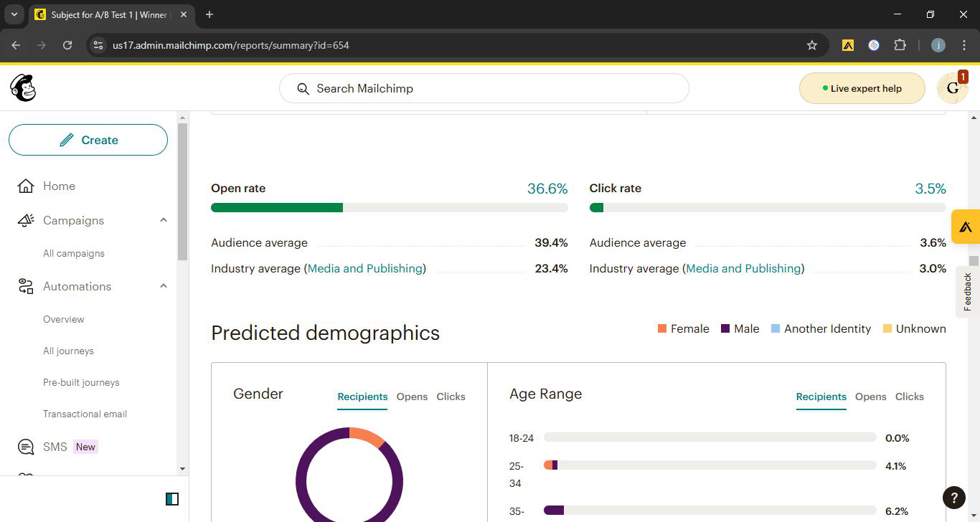Image resolution: width=980 pixels, height=522 pixels.
Task: Open the tab search dropdown arrow
Action: pyautogui.click(x=14, y=14)
